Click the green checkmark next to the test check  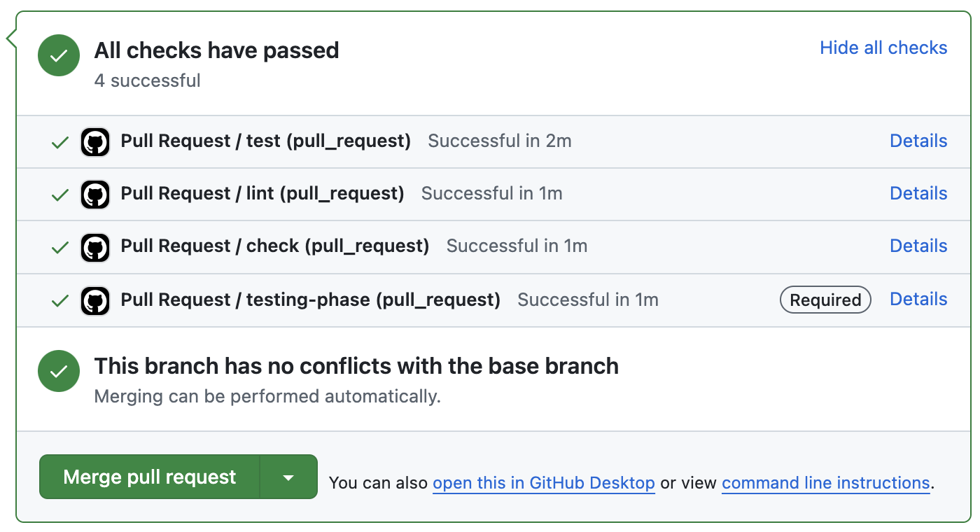59,141
